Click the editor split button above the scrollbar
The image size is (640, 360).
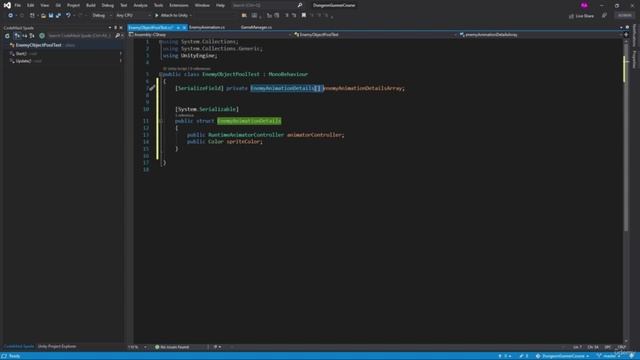coord(626,35)
